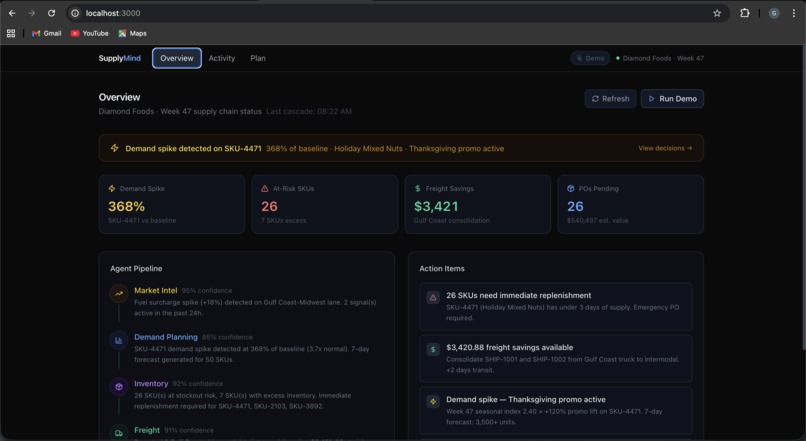Click the browser forward arrow
Image resolution: width=806 pixels, height=441 pixels.
pos(31,13)
